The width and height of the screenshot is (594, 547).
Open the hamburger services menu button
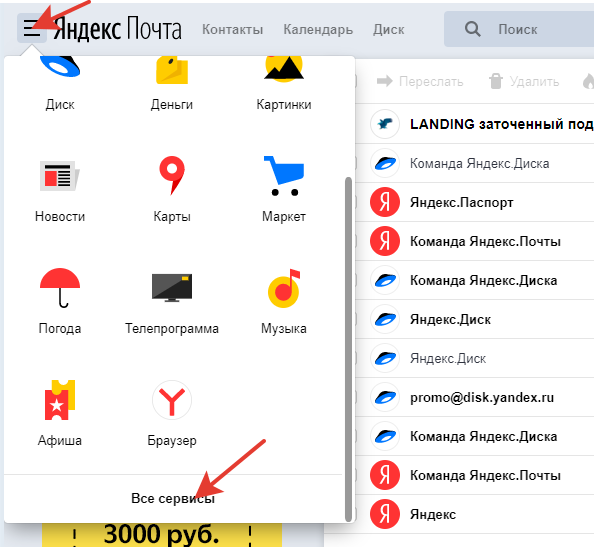click(32, 28)
